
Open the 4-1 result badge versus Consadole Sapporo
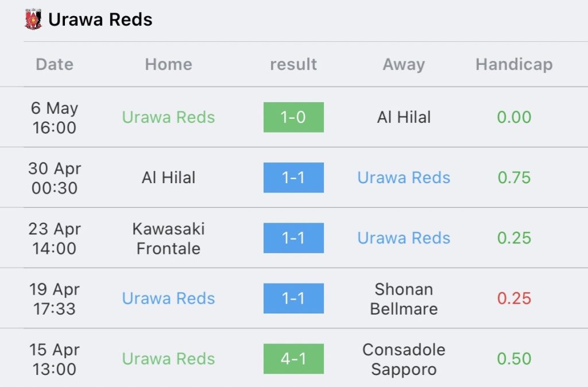tap(293, 358)
